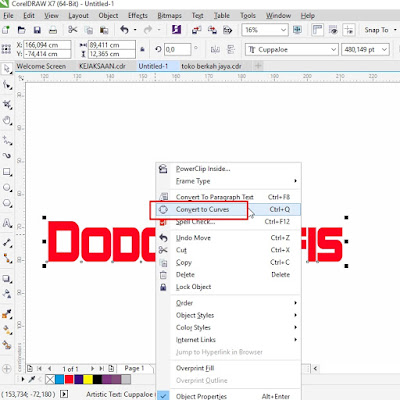
Task: Expand the Object Styles submenu
Action: [x=228, y=315]
